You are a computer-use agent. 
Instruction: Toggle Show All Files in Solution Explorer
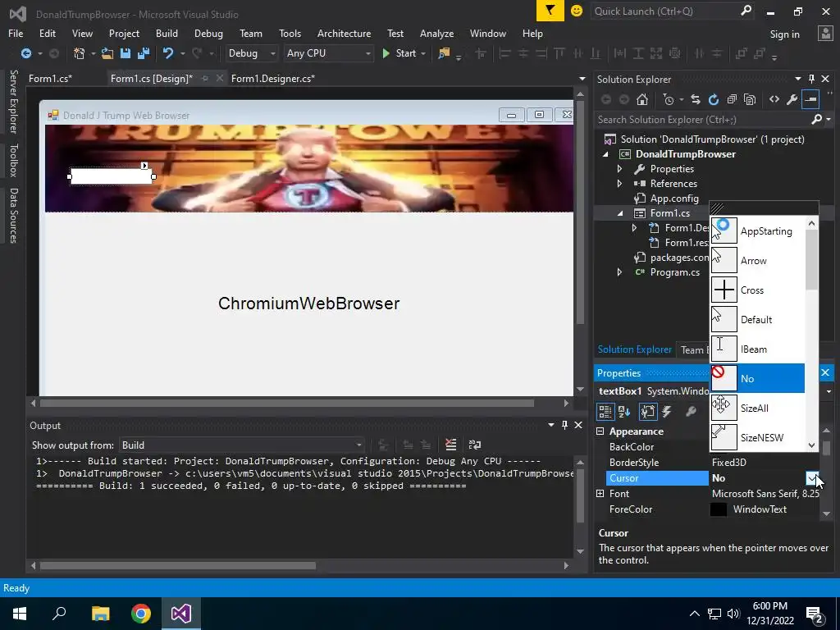click(750, 99)
